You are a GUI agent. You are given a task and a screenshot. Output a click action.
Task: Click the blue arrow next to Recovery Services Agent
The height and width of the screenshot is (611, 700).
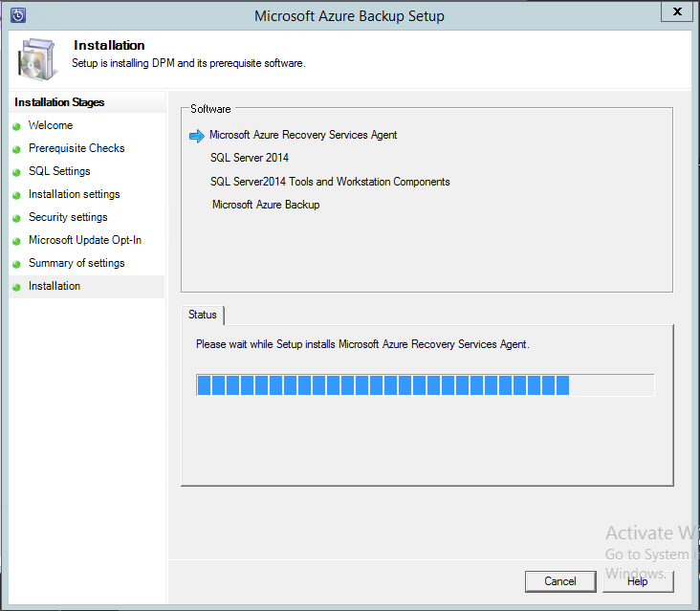coord(197,136)
